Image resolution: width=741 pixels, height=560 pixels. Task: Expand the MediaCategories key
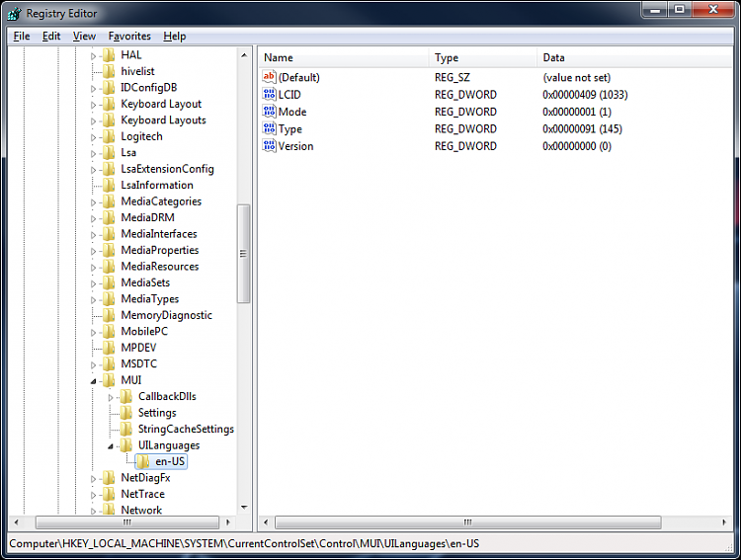(x=93, y=202)
